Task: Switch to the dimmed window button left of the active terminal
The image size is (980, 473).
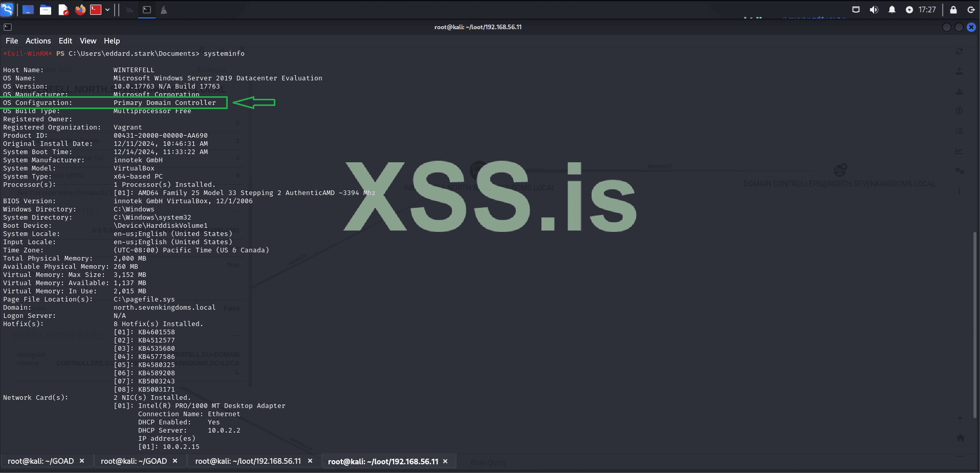Action: click(129, 10)
